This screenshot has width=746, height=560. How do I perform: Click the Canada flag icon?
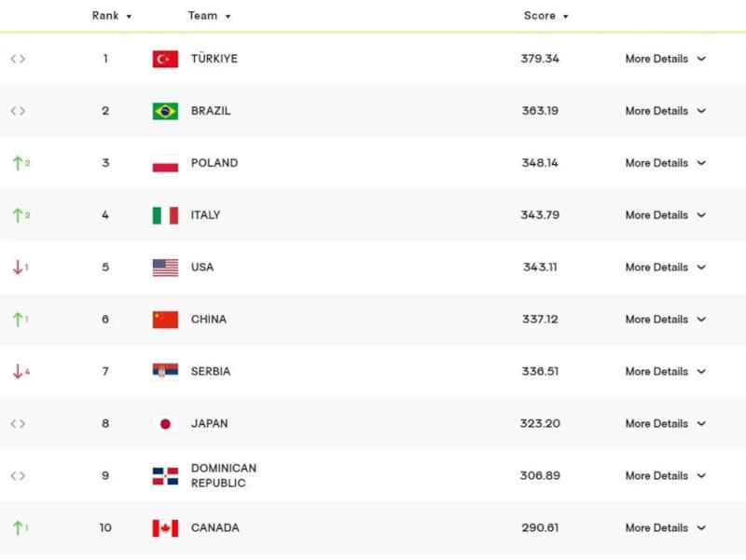coord(165,528)
